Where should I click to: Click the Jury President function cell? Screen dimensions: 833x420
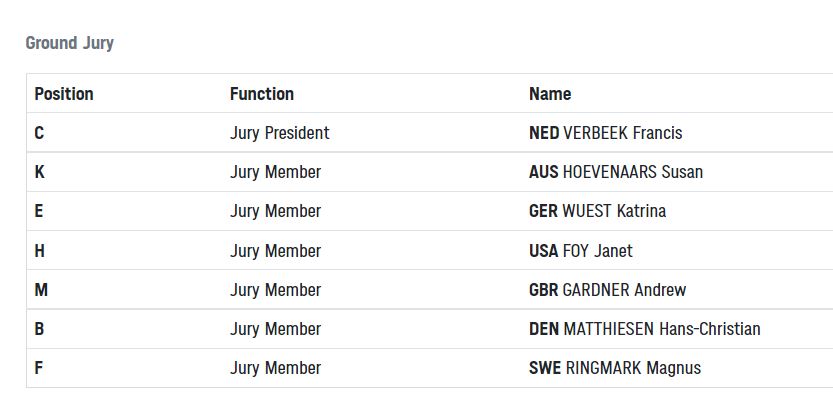(279, 133)
